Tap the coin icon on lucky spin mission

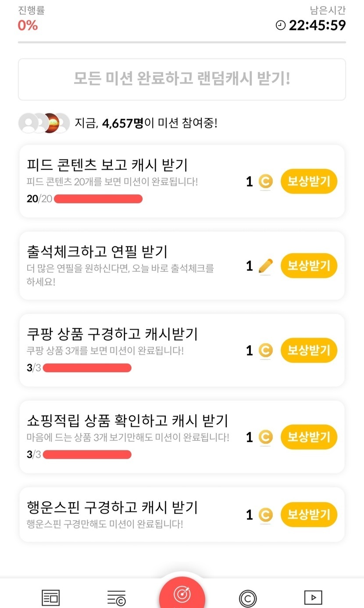tap(265, 514)
